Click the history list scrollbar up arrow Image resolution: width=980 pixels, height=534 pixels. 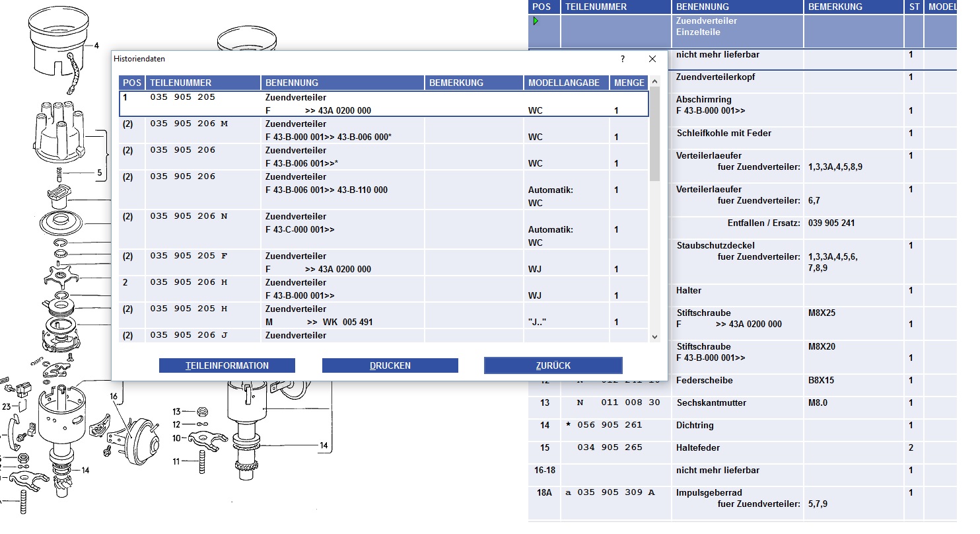coord(654,82)
